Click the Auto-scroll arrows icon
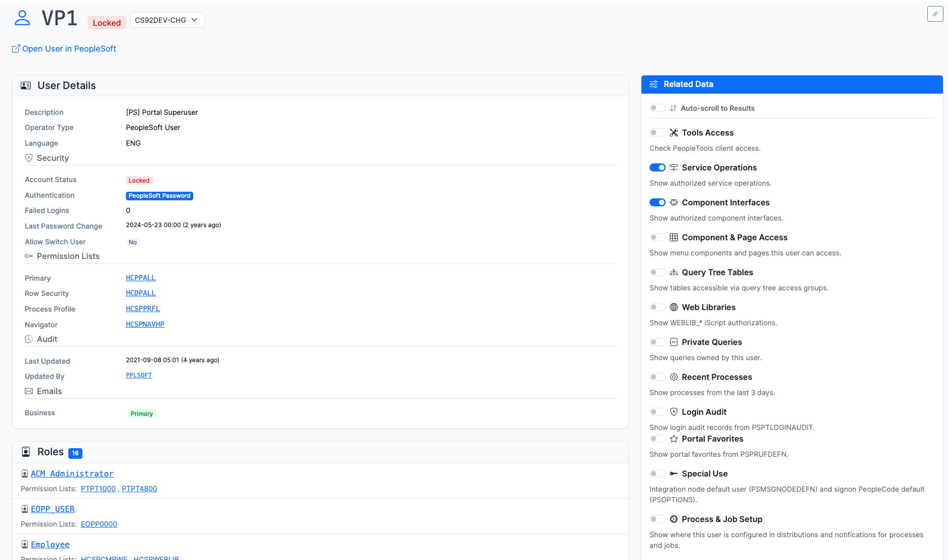 (x=673, y=108)
